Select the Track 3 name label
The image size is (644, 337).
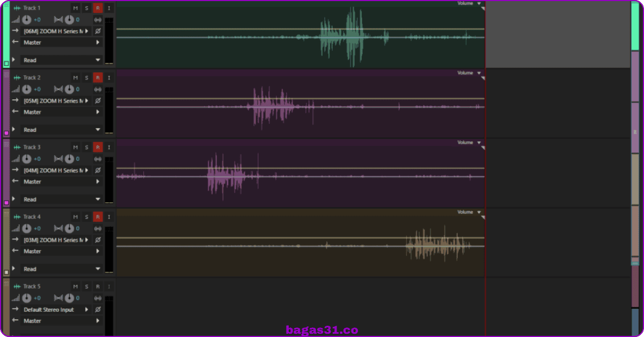tap(32, 147)
